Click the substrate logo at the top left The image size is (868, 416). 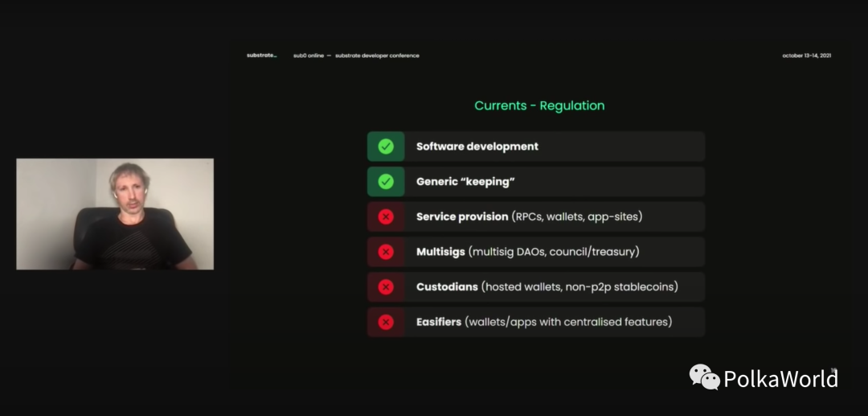(262, 56)
